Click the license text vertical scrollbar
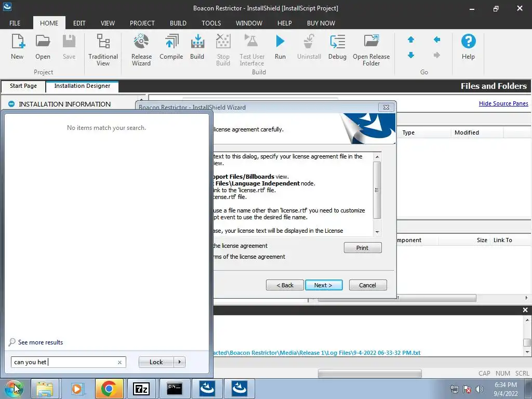 pyautogui.click(x=377, y=190)
